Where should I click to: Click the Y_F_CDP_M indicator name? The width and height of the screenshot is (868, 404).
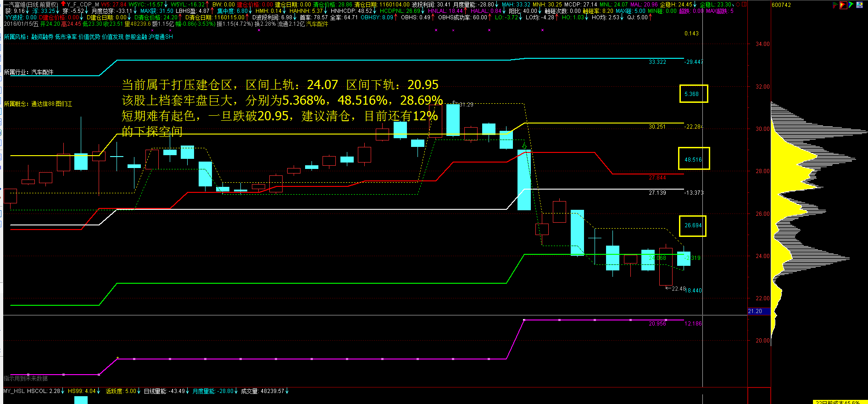pyautogui.click(x=83, y=5)
